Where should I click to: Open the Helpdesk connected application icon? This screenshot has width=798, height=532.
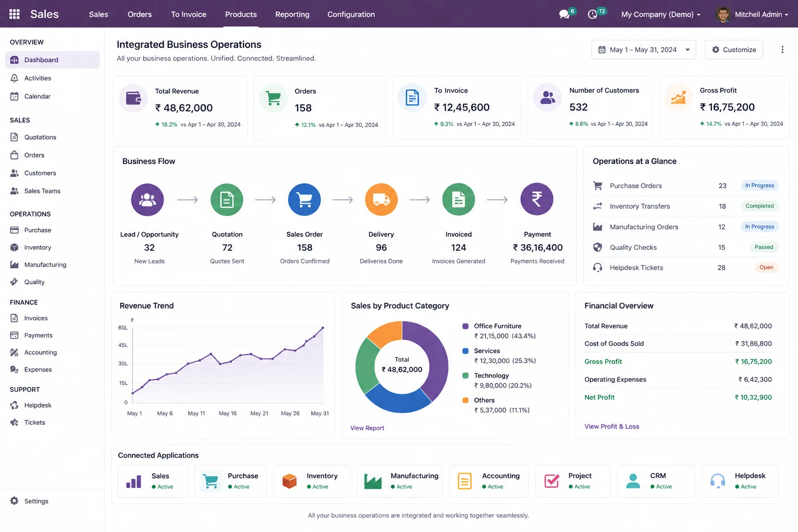pos(717,481)
